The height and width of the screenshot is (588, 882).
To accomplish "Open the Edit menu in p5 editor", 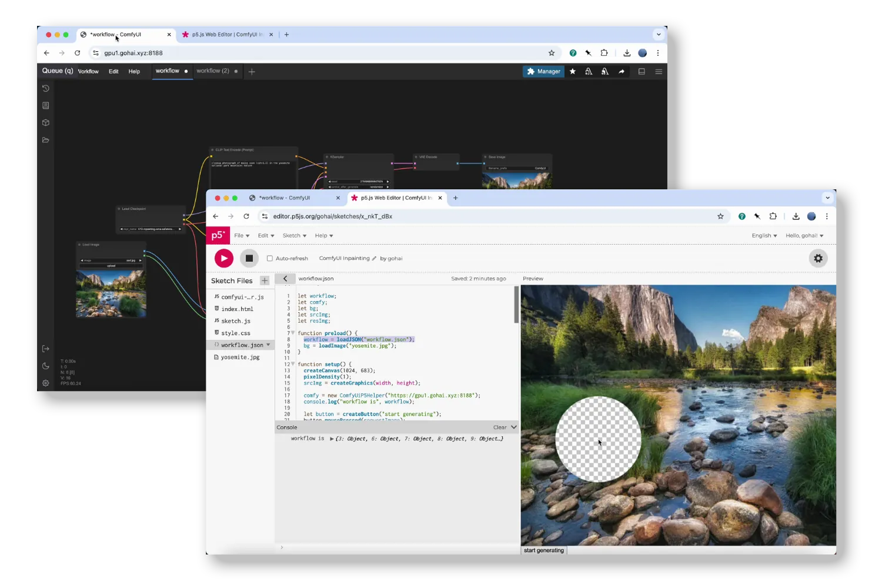I will [266, 235].
